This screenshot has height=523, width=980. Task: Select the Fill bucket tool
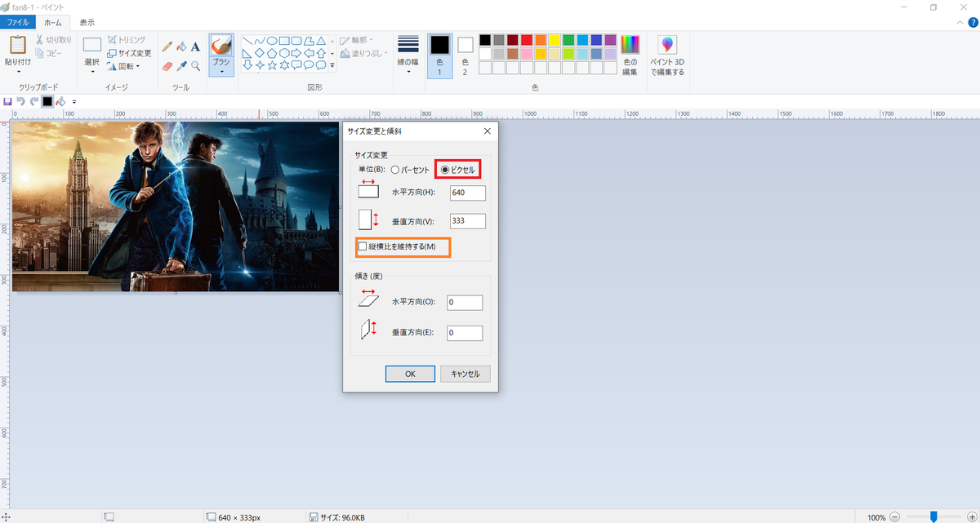181,47
